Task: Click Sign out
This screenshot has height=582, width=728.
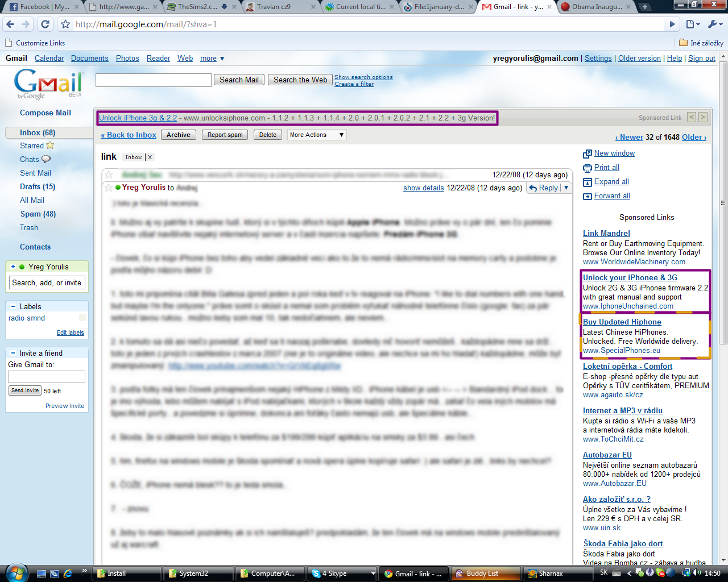Action: click(702, 59)
